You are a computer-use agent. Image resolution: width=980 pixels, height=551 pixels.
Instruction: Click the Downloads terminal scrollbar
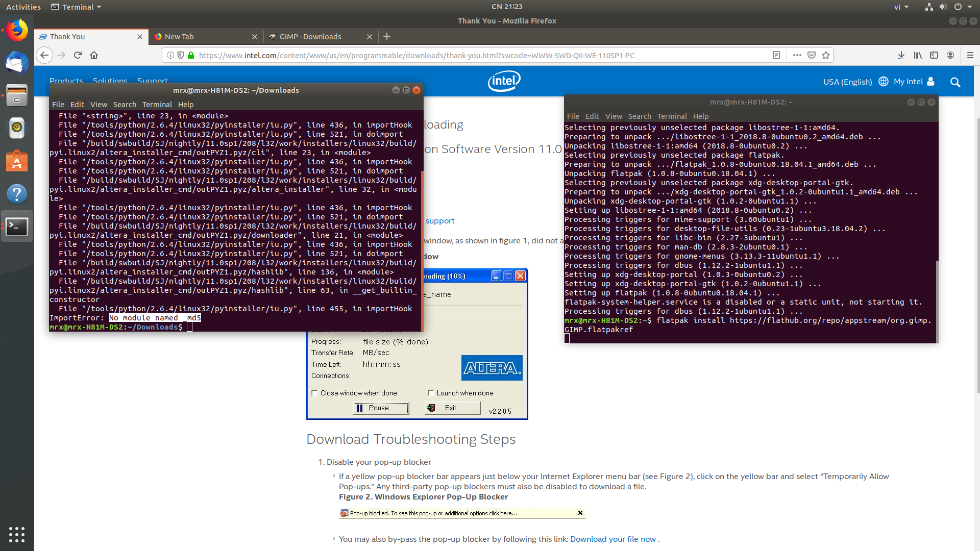[x=422, y=250]
